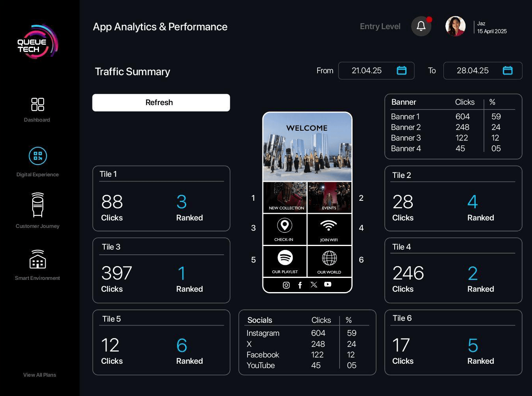Open the Dashboard sidebar icon
Image resolution: width=532 pixels, height=396 pixels.
37,105
